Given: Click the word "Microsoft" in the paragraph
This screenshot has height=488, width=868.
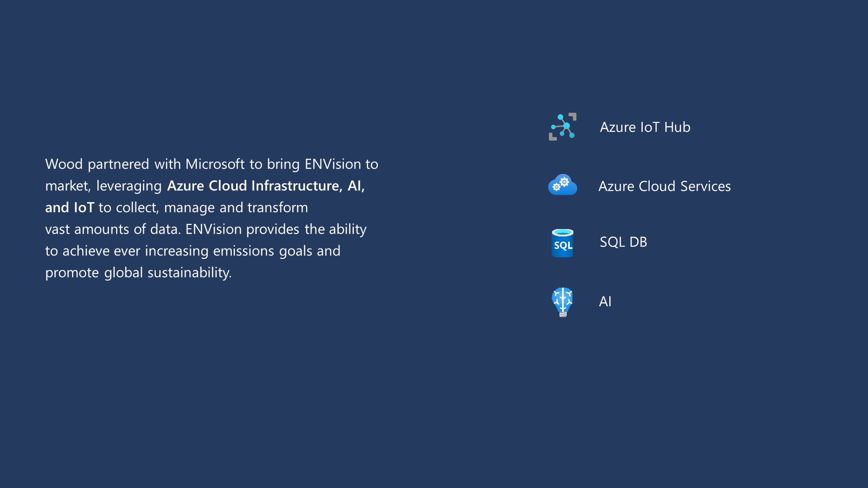Looking at the screenshot, I should tap(215, 164).
